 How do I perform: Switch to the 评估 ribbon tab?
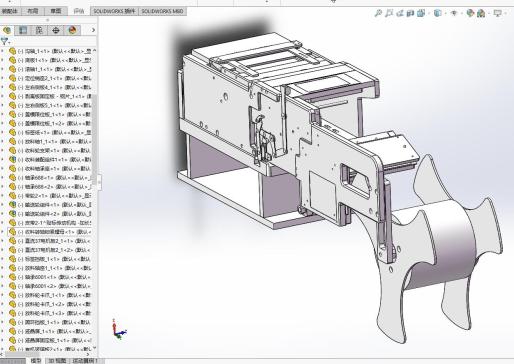[79, 11]
